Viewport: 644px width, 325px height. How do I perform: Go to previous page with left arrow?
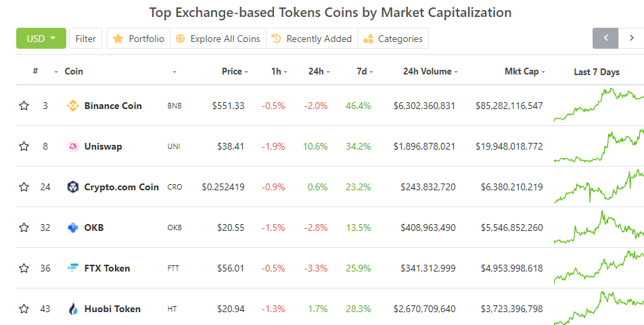coord(605,38)
